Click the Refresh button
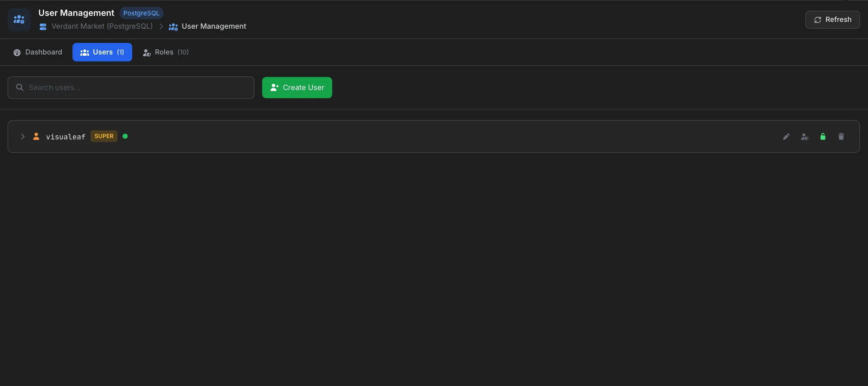This screenshot has width=868, height=386. (832, 20)
